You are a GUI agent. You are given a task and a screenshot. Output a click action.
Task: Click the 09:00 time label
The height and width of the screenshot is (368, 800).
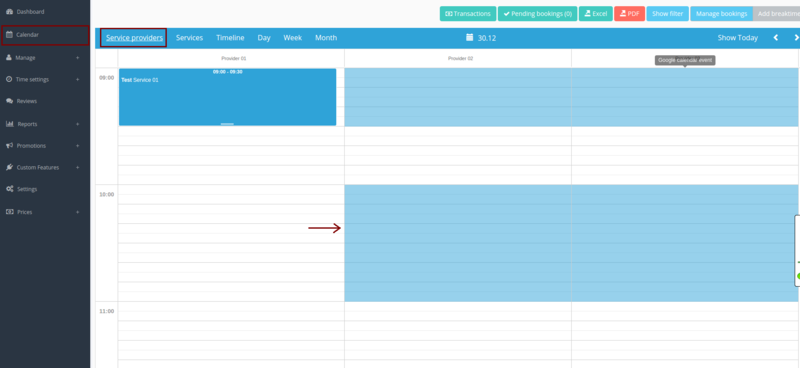tap(107, 78)
